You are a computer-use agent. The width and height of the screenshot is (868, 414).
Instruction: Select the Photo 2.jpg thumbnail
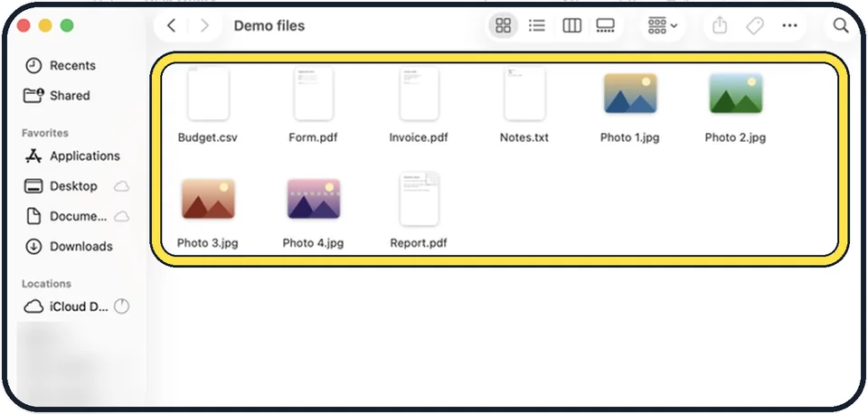pos(736,93)
